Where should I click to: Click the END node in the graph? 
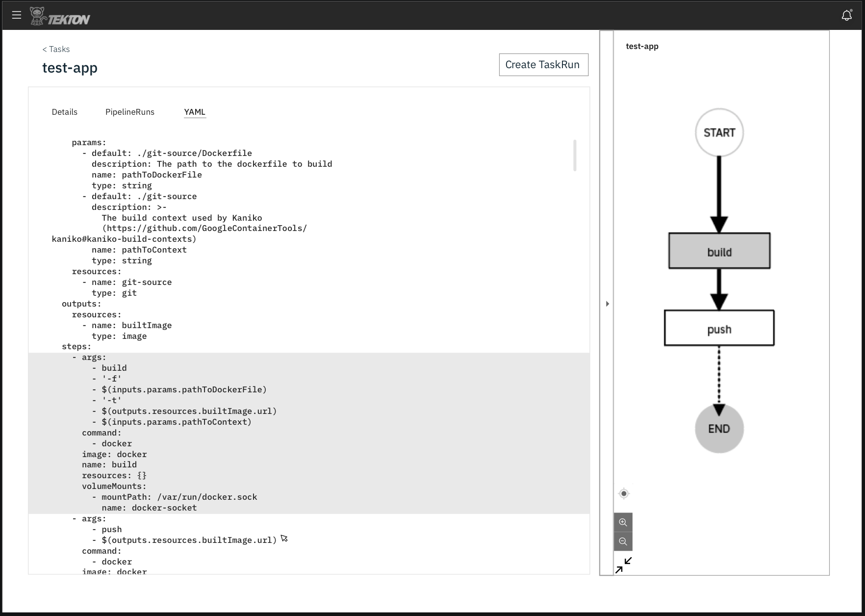coord(719,428)
